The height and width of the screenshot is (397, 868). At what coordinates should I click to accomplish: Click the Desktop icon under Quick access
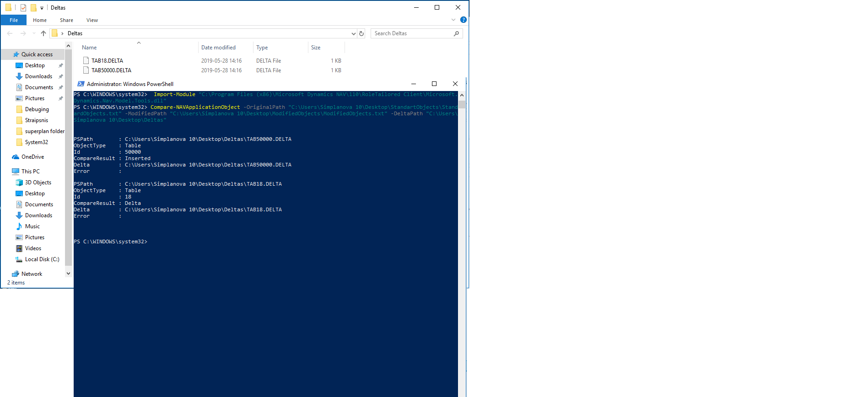[19, 65]
